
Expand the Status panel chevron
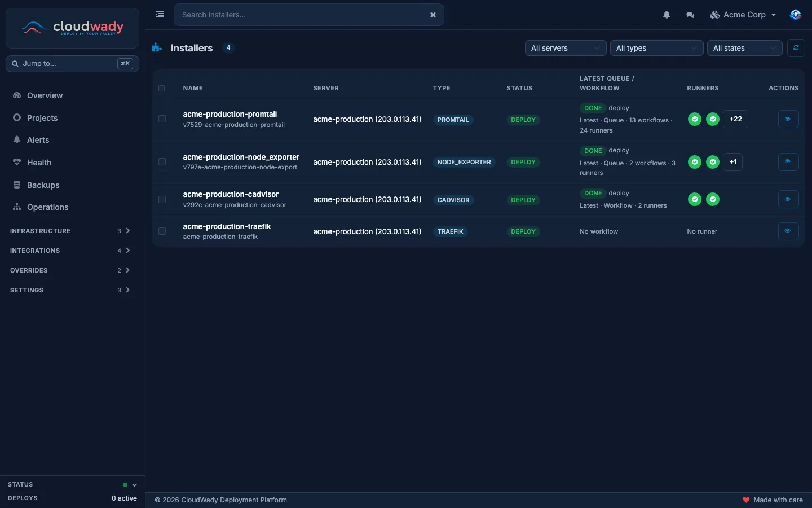tap(134, 485)
